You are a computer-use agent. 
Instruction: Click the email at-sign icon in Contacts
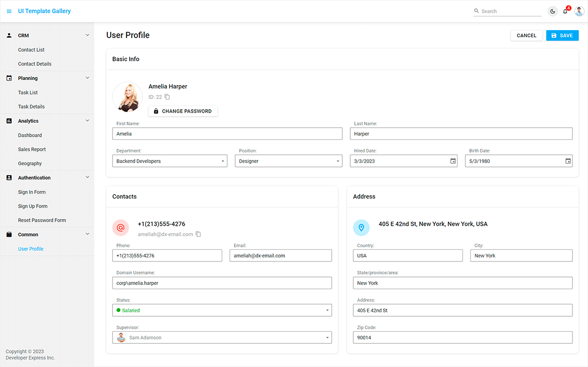[x=121, y=228]
